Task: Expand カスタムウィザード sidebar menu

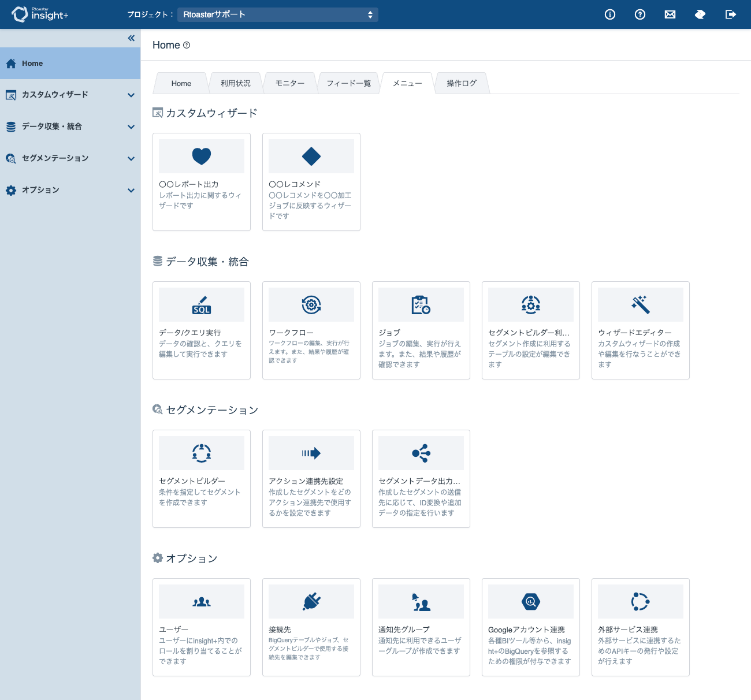Action: tap(70, 95)
